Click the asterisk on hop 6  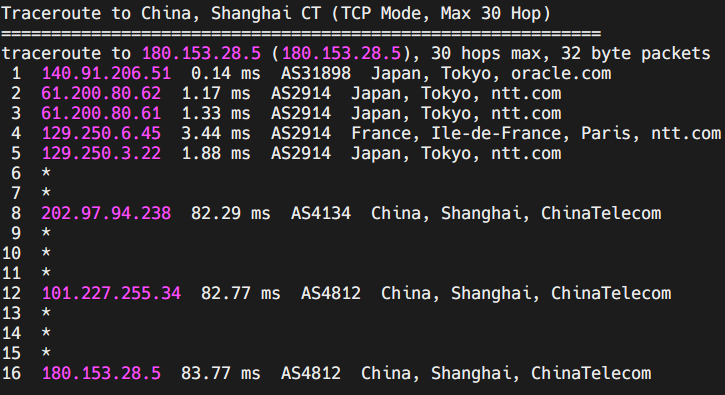coord(46,173)
